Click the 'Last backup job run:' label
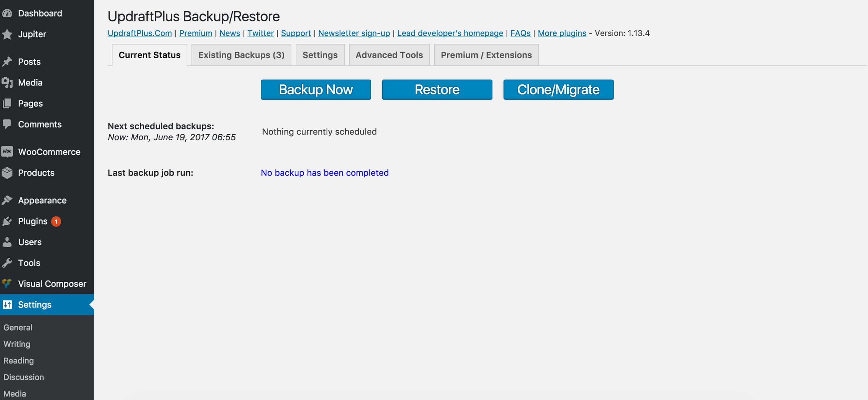This screenshot has height=400, width=868. click(x=151, y=173)
